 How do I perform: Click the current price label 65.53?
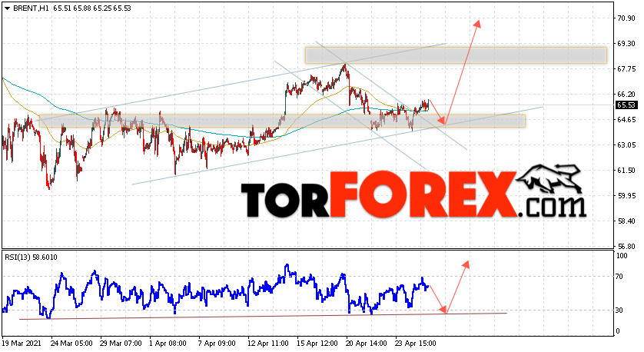point(626,105)
